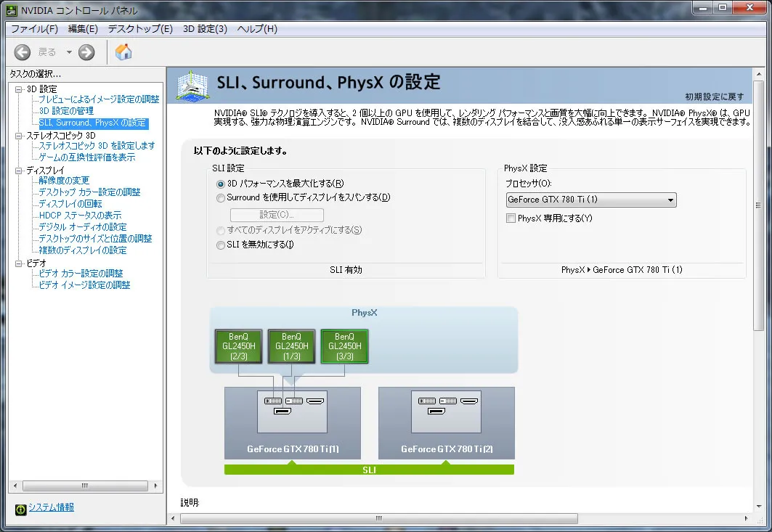Open ゲームの互換性評価を表示
Image resolution: width=772 pixels, height=532 pixels.
[x=87, y=157]
